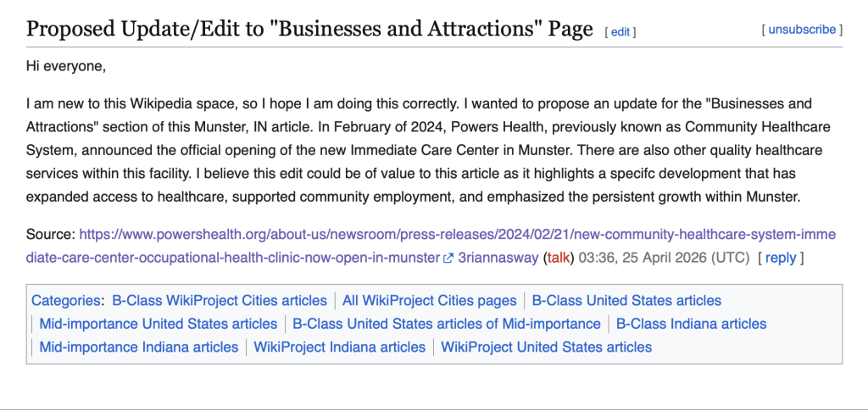Image resolution: width=868 pixels, height=411 pixels.
Task: Click the edit link beside the section heading
Action: point(620,32)
